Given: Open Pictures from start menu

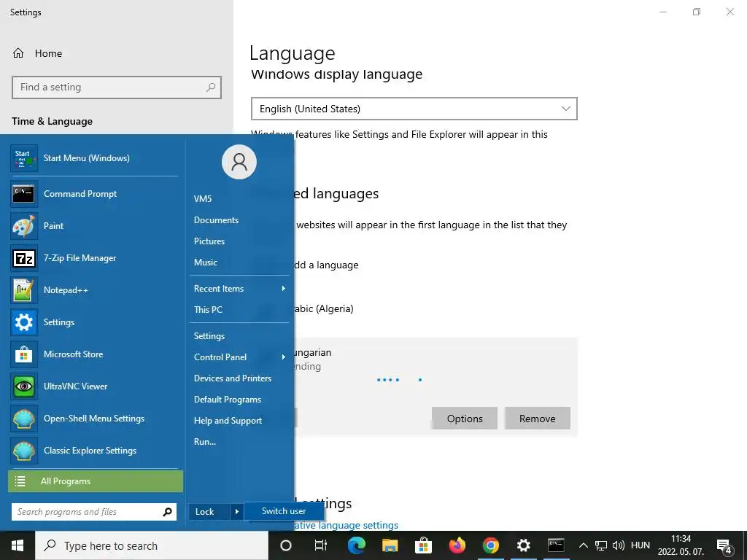Looking at the screenshot, I should 209,241.
